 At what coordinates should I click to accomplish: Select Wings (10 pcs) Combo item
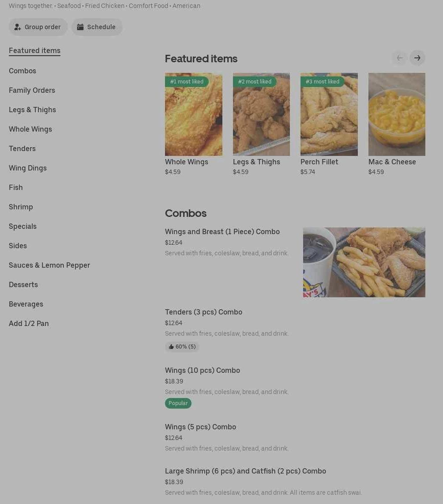tap(203, 370)
